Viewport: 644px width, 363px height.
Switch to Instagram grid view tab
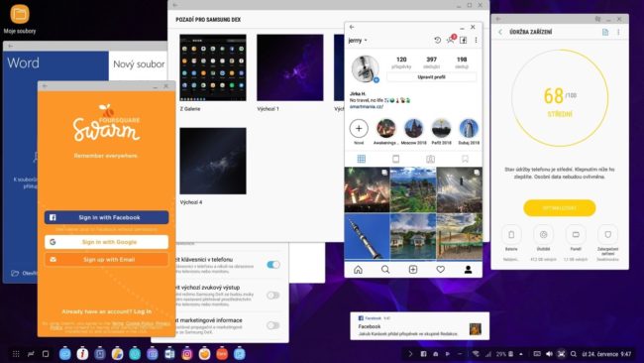point(362,159)
